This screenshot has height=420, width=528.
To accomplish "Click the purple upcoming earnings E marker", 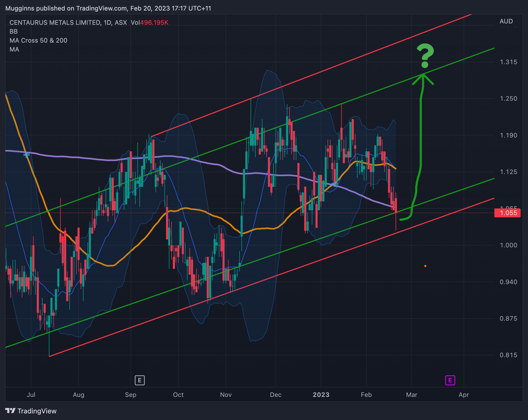I will pos(450,380).
